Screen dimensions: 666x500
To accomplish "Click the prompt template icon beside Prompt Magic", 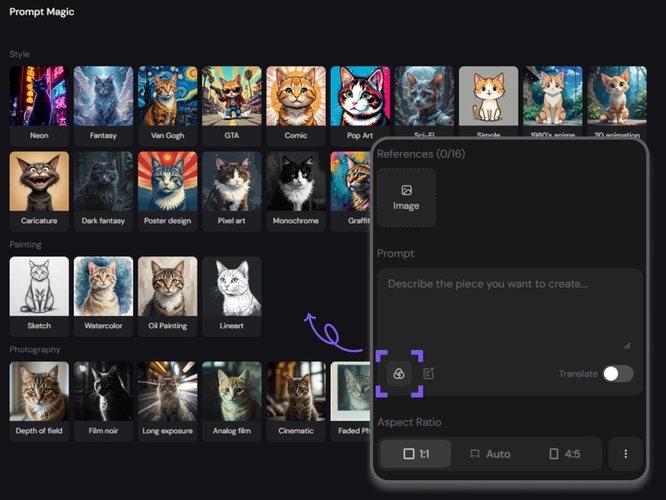I will (x=428, y=374).
